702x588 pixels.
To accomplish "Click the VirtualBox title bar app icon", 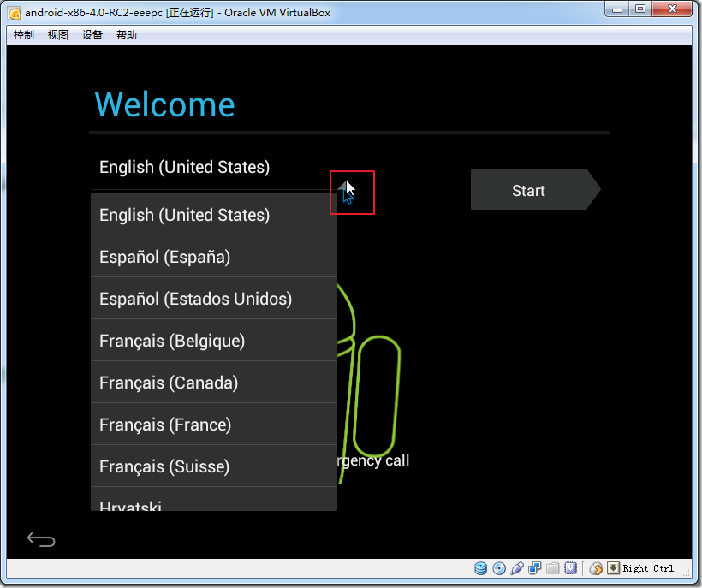I will (x=15, y=13).
